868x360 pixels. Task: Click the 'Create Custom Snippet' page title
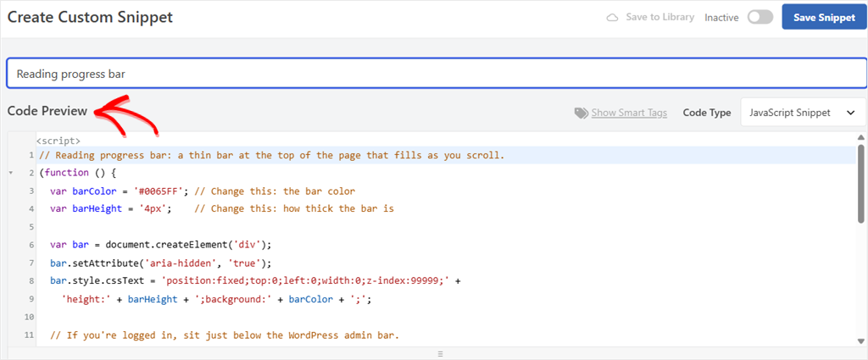[x=90, y=17]
